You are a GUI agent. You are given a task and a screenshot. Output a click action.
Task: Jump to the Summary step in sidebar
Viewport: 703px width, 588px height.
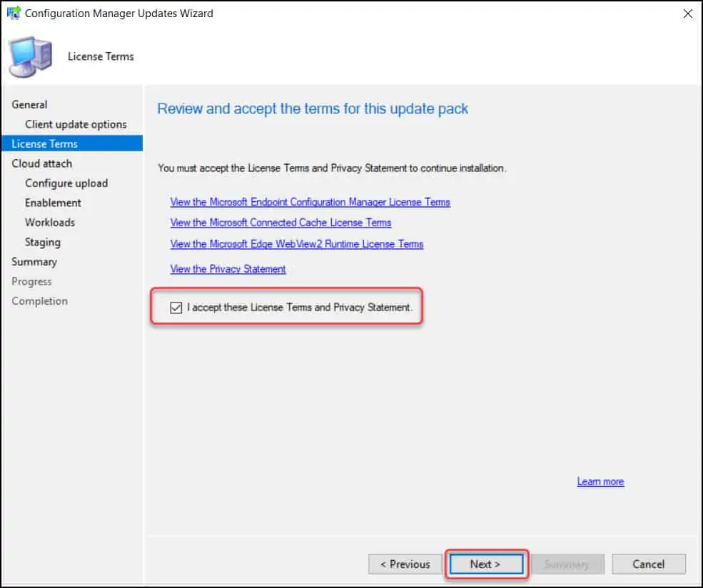(x=34, y=262)
